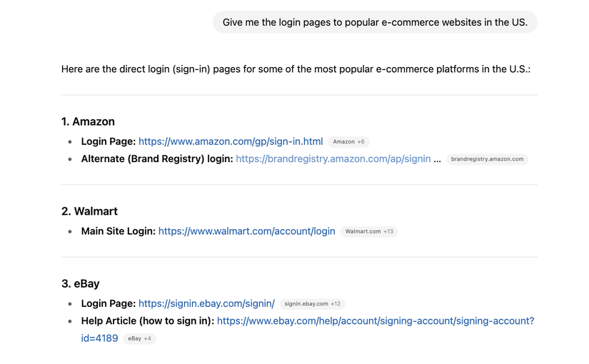This screenshot has height=364, width=589.
Task: Click the eBay +4 sources chip
Action: (139, 339)
